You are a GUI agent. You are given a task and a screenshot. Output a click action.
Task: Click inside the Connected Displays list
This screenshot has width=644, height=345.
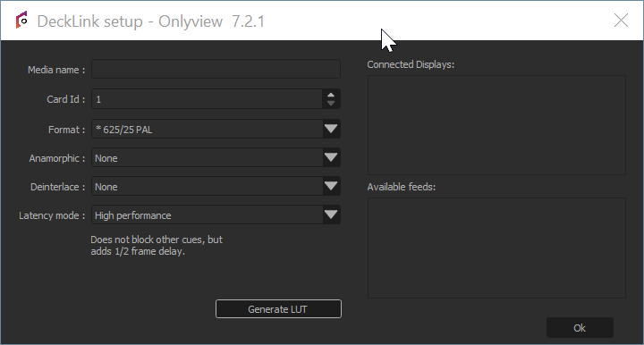496,125
